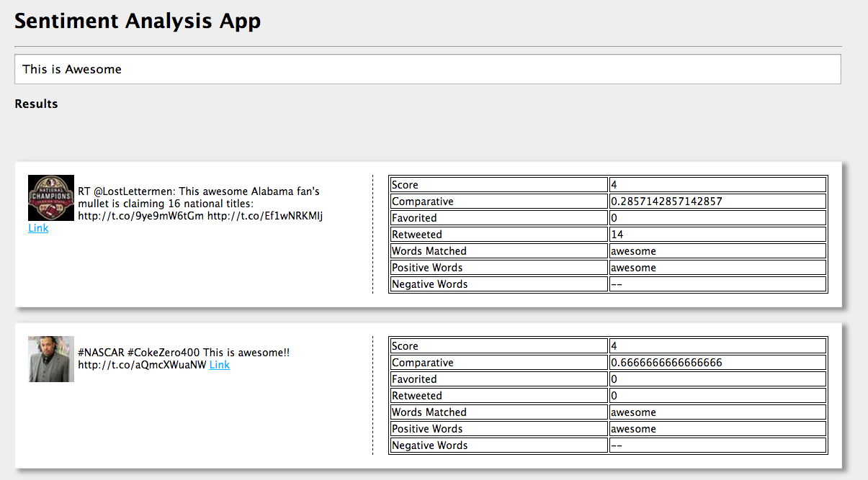
Task: Select the Score value 4 in first table
Action: pyautogui.click(x=717, y=184)
